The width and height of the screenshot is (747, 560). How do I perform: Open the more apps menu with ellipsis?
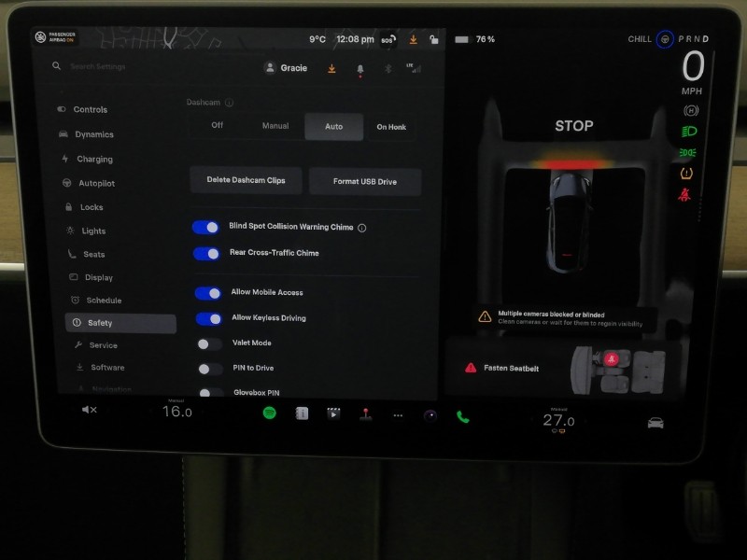point(398,413)
